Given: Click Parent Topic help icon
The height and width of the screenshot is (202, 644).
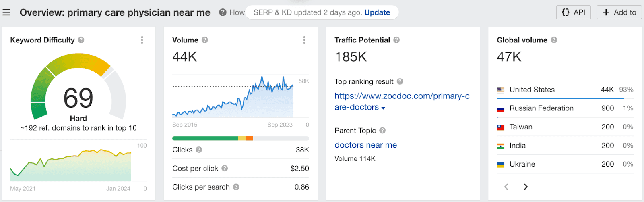Looking at the screenshot, I should (x=382, y=130).
